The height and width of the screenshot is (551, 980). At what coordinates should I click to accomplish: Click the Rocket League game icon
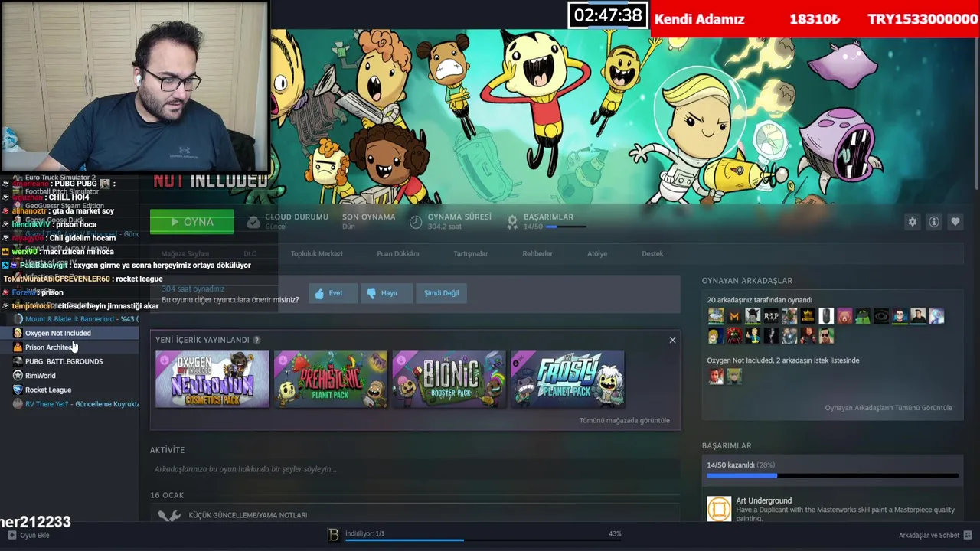click(x=18, y=390)
